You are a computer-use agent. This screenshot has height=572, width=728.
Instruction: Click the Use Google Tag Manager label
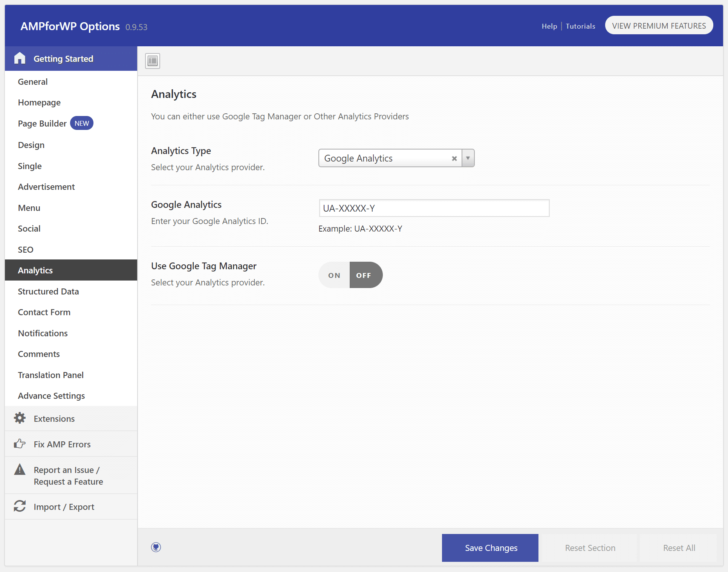203,266
